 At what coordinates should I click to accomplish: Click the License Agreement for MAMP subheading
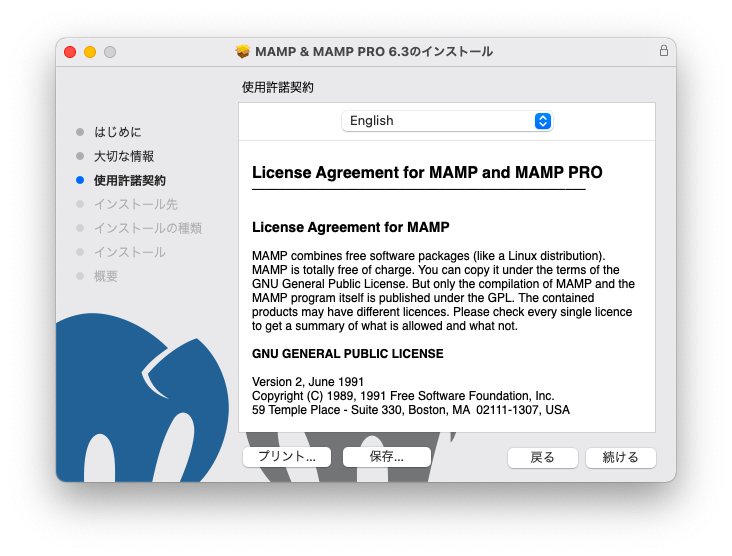(x=351, y=227)
